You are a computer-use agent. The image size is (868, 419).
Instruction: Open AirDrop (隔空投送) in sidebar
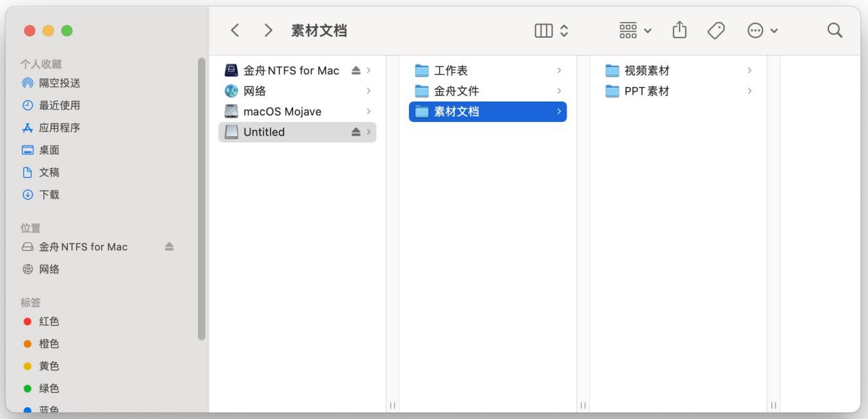pos(48,82)
